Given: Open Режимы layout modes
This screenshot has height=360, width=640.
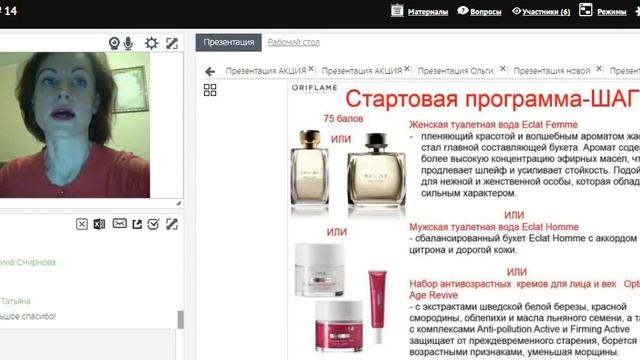Looking at the screenshot, I should pyautogui.click(x=611, y=12).
